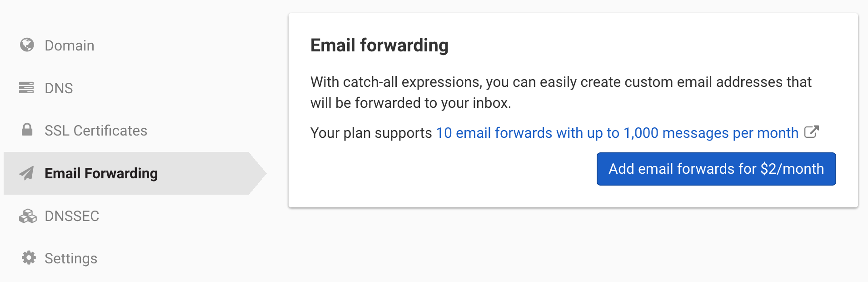
Task: Select the Email Forwarding sidebar label
Action: (101, 173)
